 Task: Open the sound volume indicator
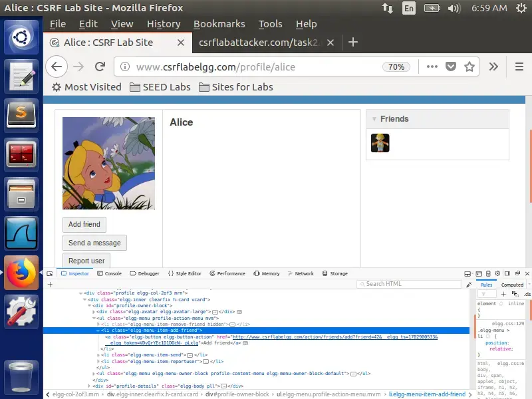pos(454,8)
